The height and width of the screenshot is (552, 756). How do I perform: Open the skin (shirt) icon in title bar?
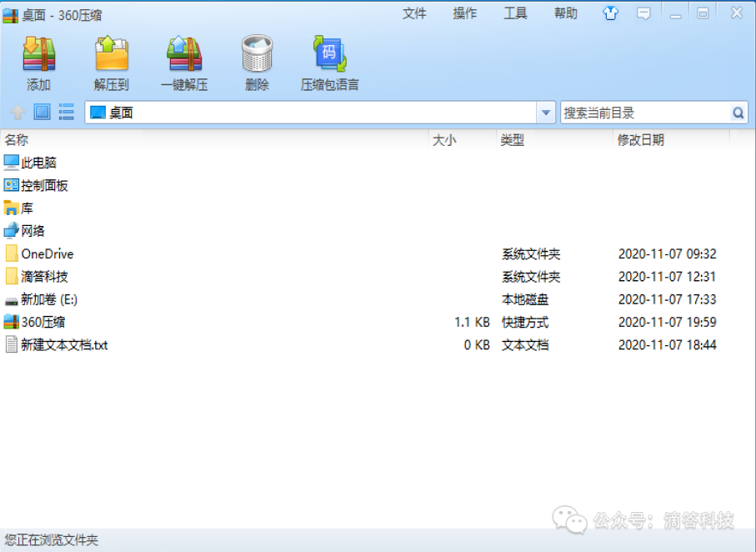coord(610,13)
